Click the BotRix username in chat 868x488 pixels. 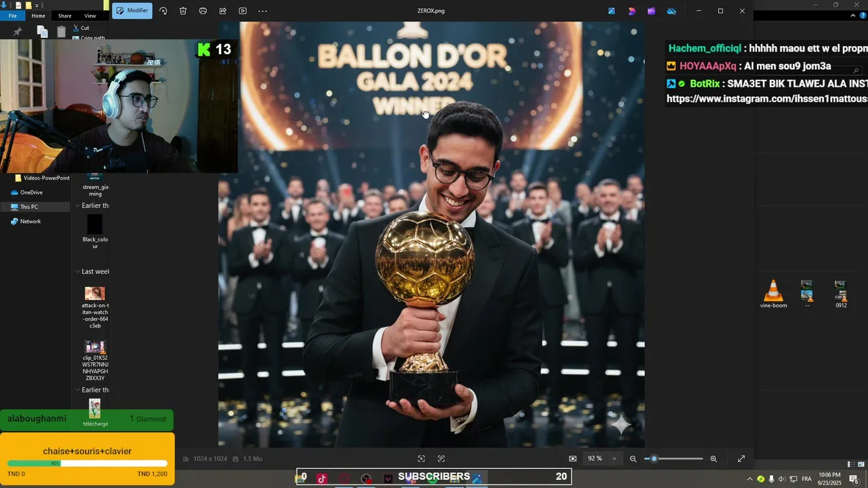705,84
